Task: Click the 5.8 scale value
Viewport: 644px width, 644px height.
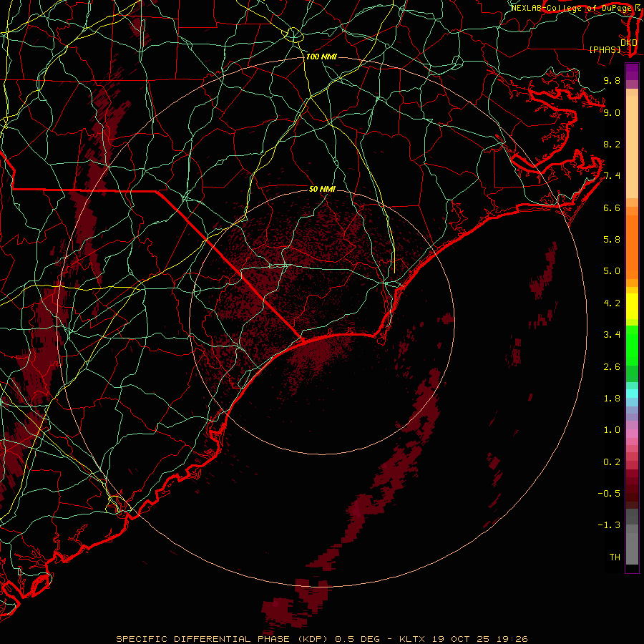Action: tap(612, 240)
